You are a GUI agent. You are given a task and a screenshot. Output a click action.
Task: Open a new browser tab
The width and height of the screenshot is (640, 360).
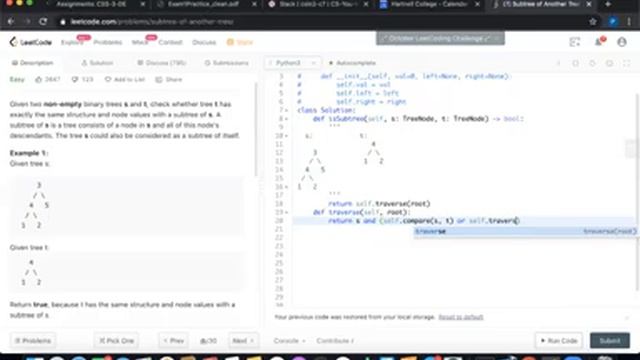pos(608,4)
